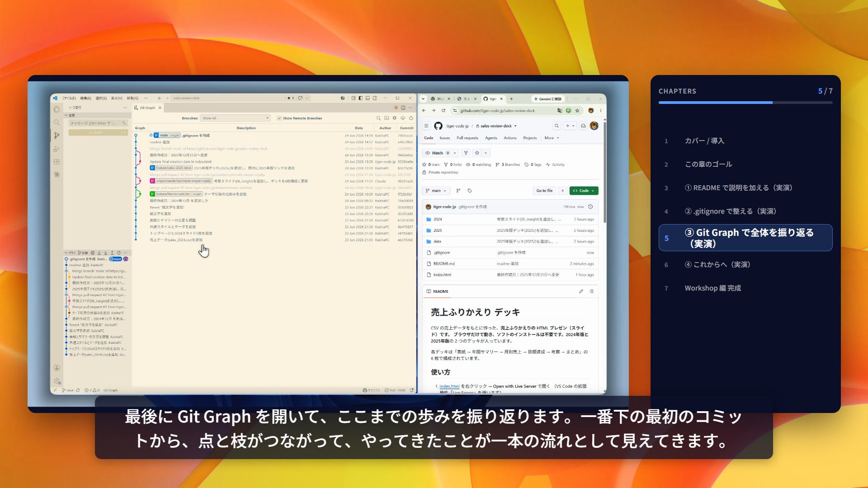The height and width of the screenshot is (488, 868).
Task: Open the 3 Branches link
Action: pyautogui.click(x=508, y=164)
